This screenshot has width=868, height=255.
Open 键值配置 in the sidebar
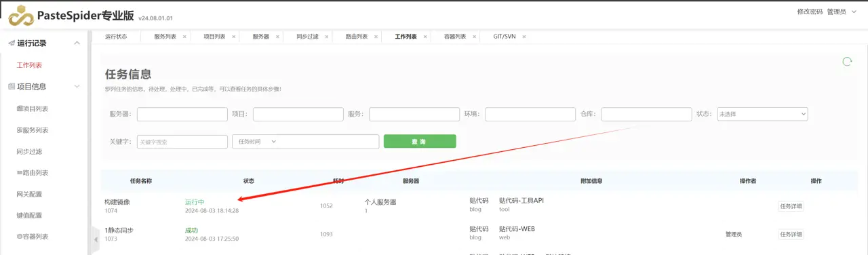29,215
